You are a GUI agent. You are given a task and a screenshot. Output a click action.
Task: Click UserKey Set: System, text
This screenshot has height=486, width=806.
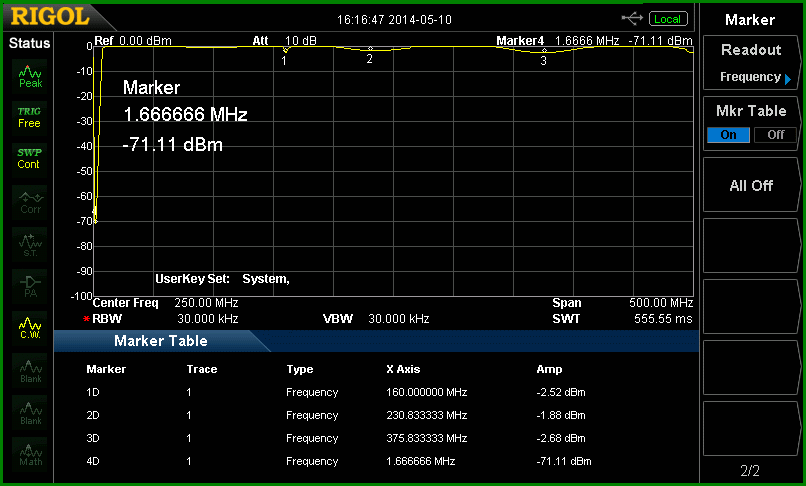pos(223,279)
